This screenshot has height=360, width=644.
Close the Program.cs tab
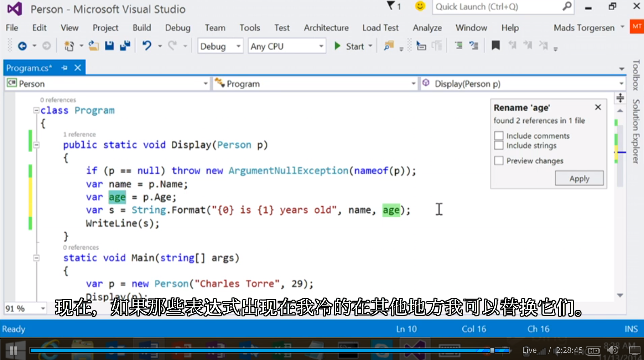tap(78, 68)
